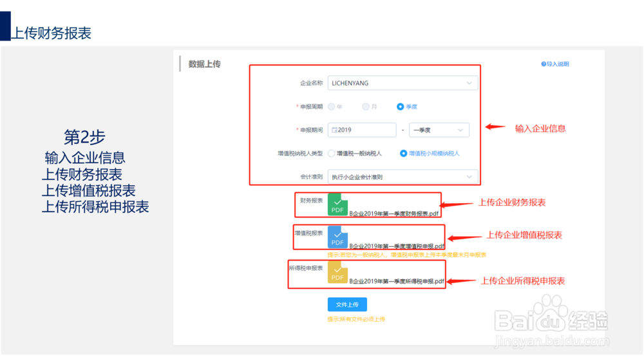Open the 导入说明 help link
This screenshot has height=363, width=644.
(555, 64)
